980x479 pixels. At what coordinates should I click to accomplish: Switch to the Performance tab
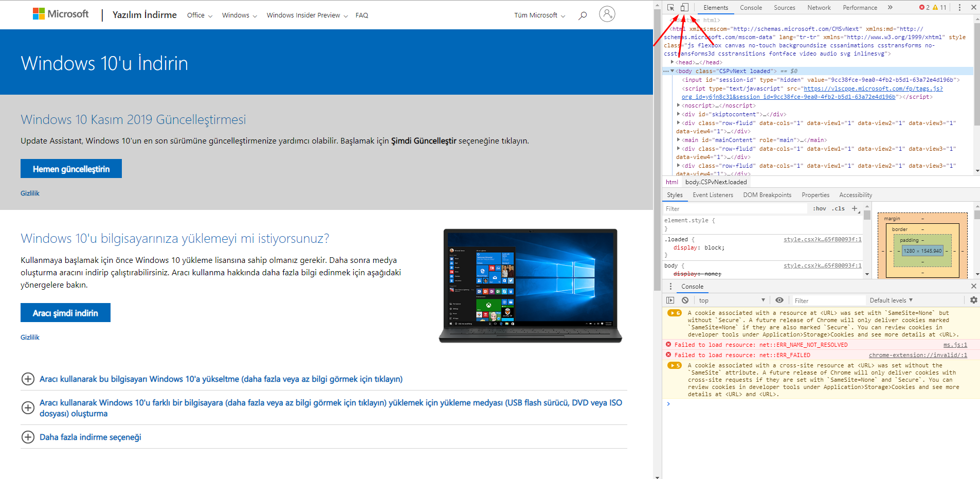(x=860, y=8)
